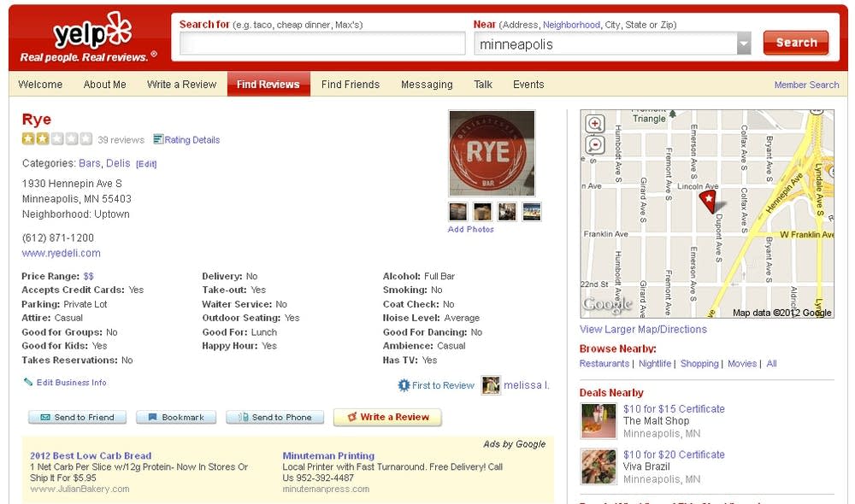Click the phone number (612) 871-1200
The image size is (855, 504).
point(58,238)
